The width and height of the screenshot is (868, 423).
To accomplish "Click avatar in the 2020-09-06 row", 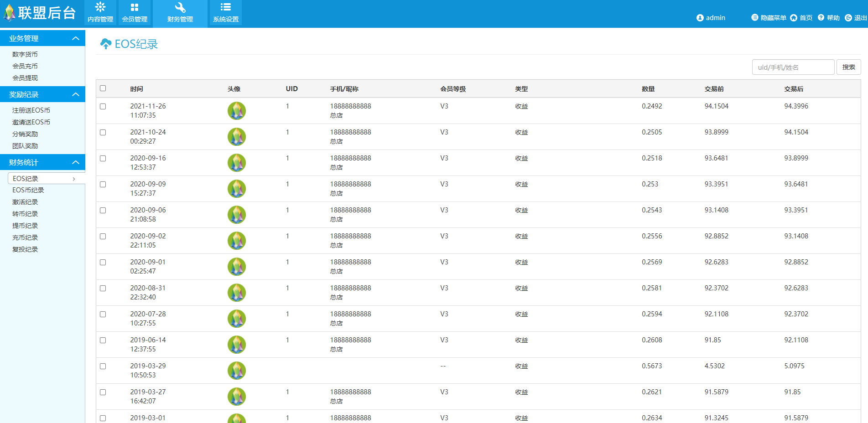I will (237, 215).
